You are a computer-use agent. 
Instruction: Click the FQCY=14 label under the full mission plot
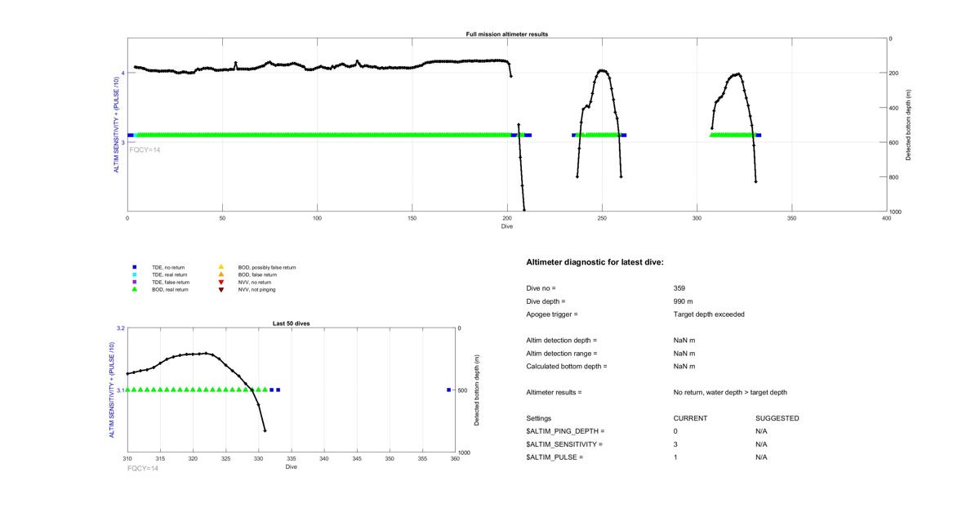(x=145, y=149)
